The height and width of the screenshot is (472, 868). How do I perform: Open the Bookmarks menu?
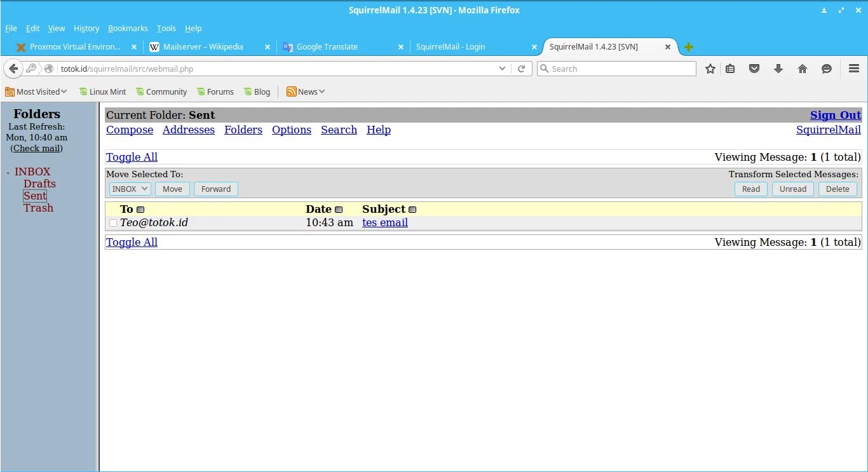[128, 29]
